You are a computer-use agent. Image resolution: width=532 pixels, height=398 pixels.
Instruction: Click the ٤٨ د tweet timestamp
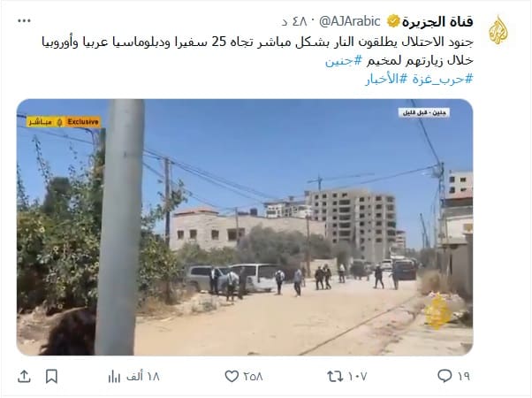click(294, 22)
